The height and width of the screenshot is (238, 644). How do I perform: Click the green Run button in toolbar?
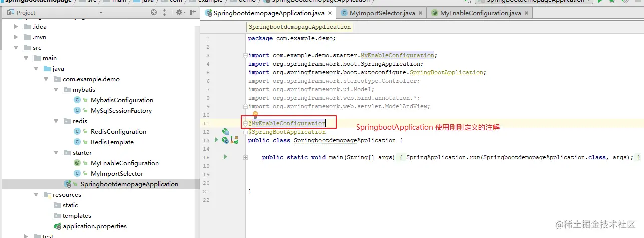coord(600,1)
